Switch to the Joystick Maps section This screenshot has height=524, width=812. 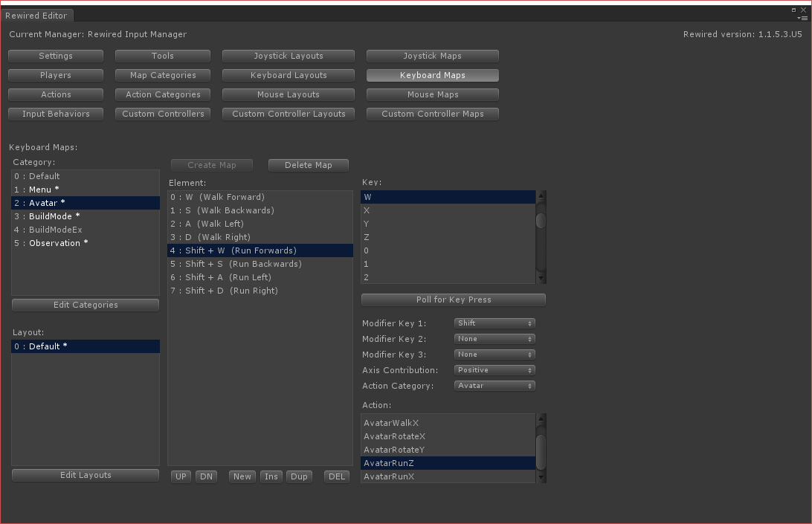pos(432,55)
